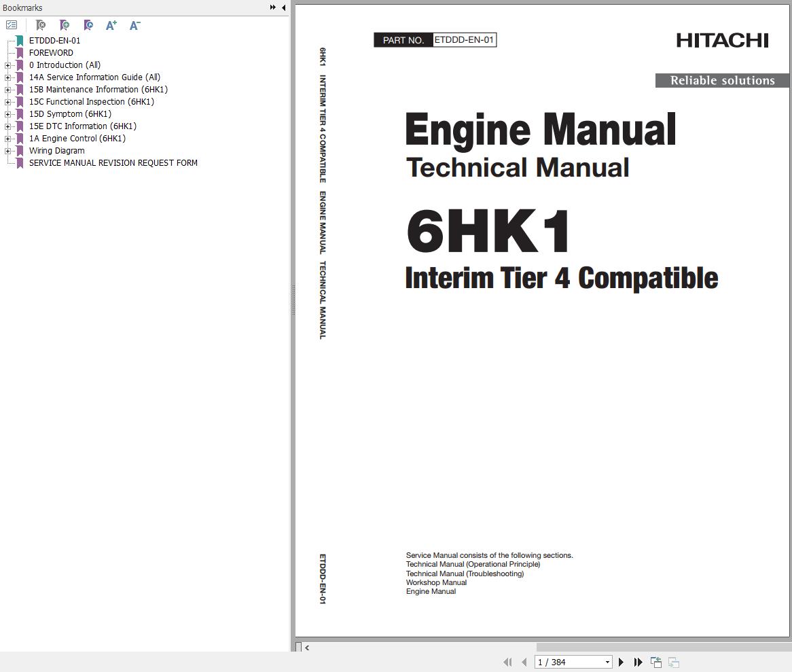
Task: Expand the Wiring Diagram bookmark
Action: tap(7, 151)
